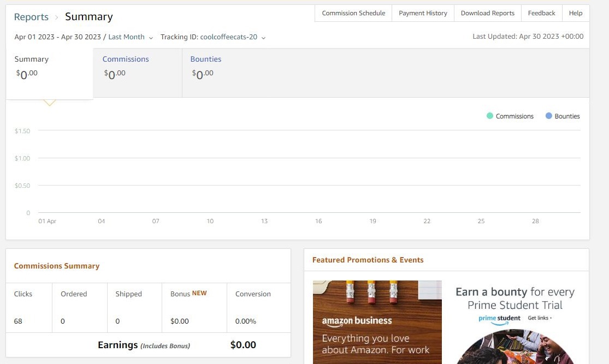609x364 pixels.
Task: Switch to the Commissions tab
Action: (x=138, y=73)
